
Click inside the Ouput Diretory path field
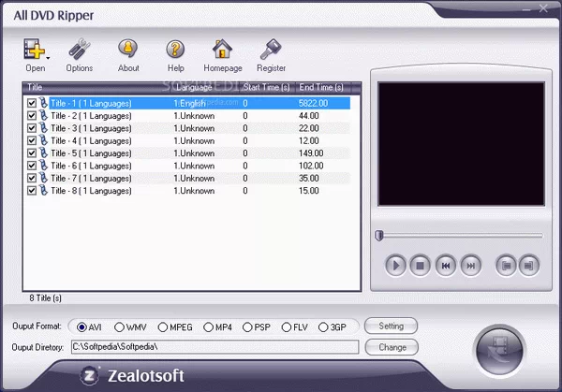point(214,347)
